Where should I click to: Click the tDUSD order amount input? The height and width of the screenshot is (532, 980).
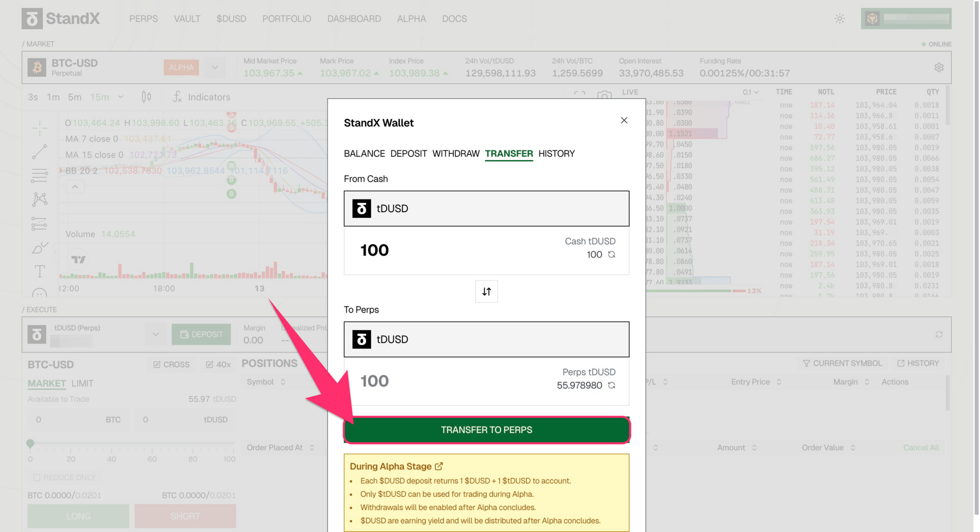pos(185,420)
